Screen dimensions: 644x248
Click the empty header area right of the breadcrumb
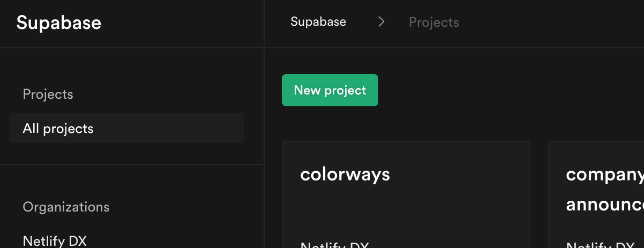tap(552, 23)
